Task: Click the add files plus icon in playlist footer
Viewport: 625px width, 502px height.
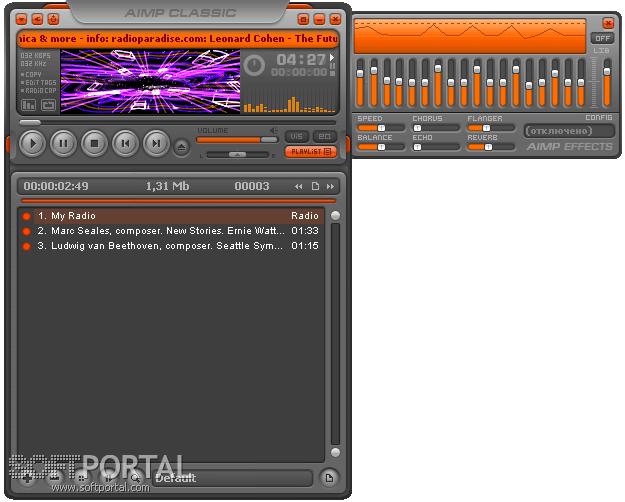Action: 28,478
